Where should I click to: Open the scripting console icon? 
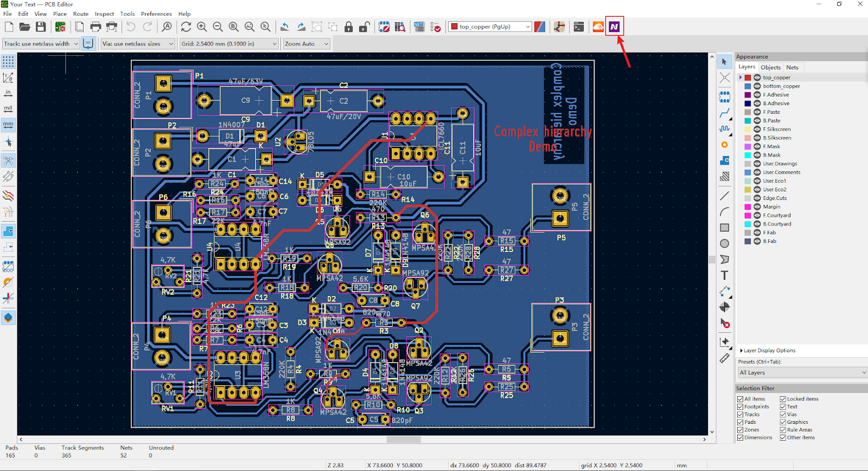[579, 27]
